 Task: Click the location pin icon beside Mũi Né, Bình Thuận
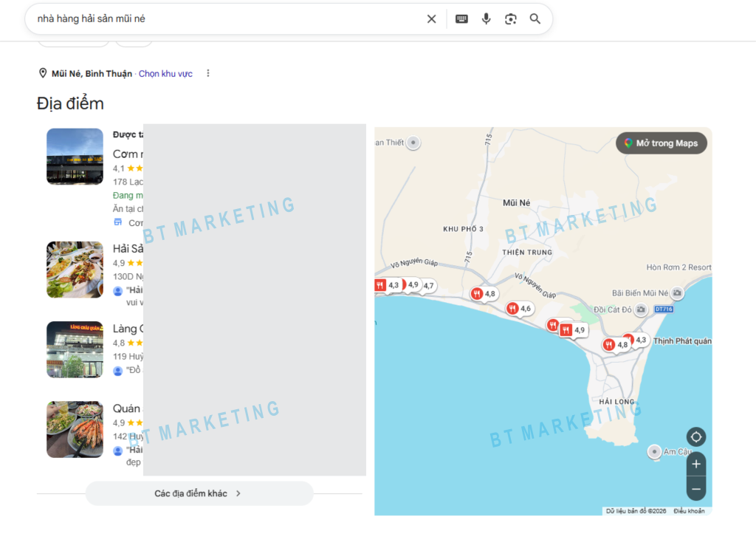[43, 73]
